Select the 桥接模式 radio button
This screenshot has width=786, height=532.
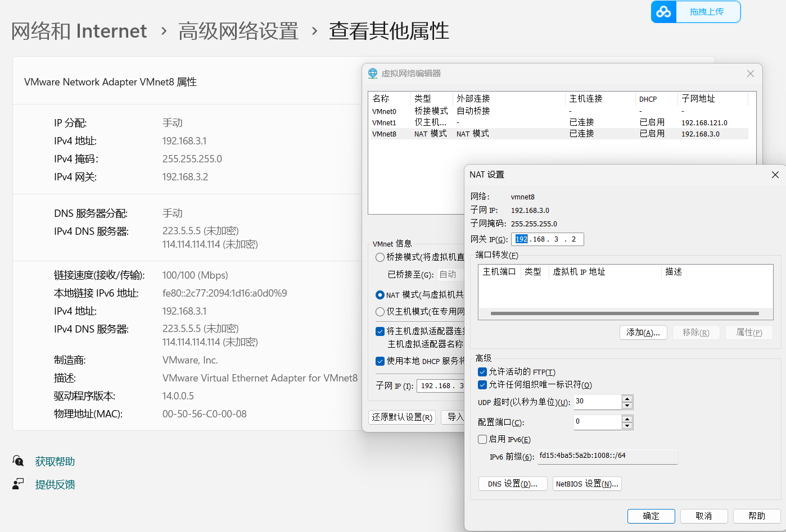click(380, 257)
